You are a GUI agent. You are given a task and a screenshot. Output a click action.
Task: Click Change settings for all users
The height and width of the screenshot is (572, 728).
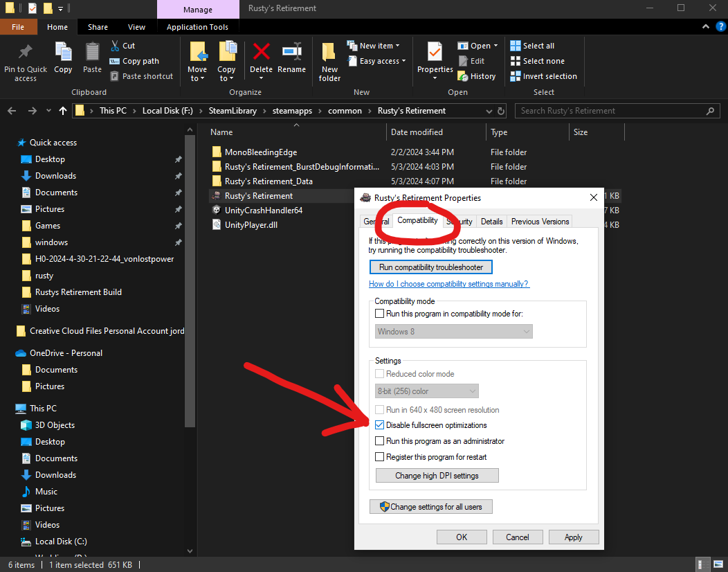click(431, 506)
